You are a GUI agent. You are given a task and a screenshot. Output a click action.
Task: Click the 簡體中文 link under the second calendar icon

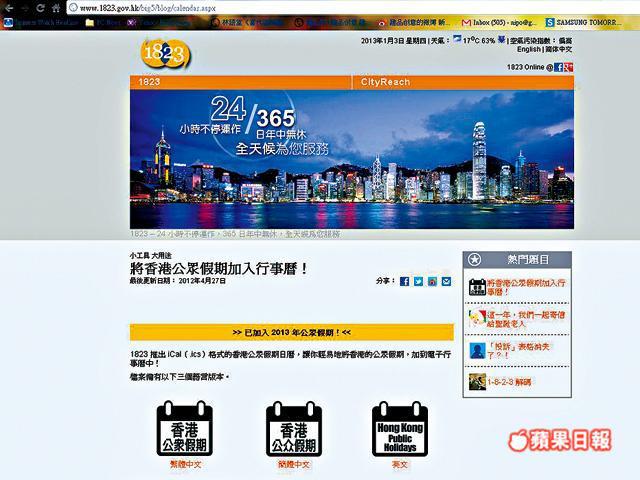pyautogui.click(x=294, y=464)
